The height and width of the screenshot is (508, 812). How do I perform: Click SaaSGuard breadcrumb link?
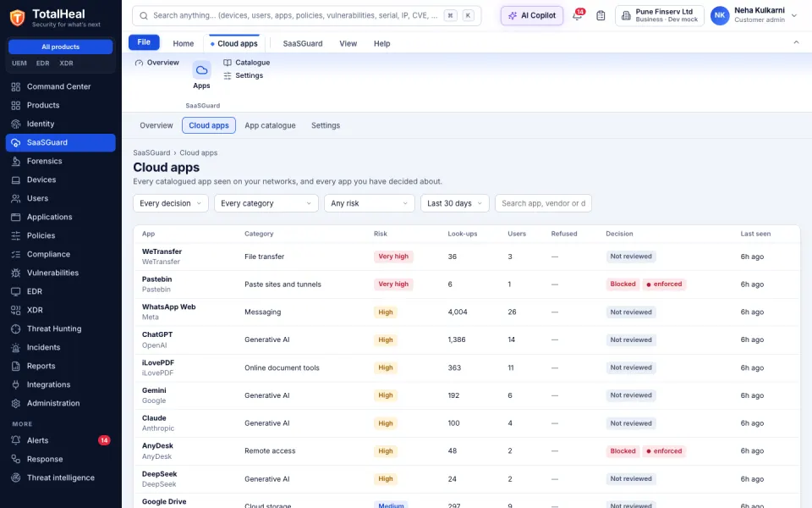click(151, 153)
